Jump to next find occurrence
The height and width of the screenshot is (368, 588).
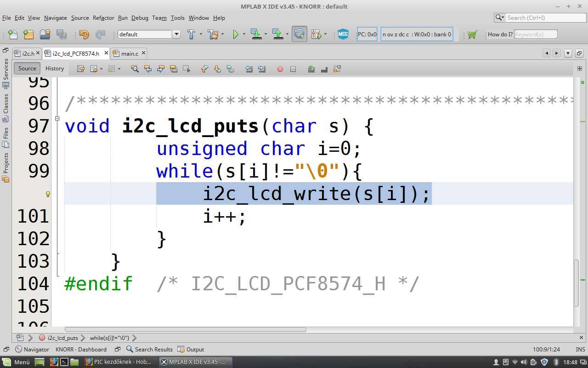pos(160,69)
